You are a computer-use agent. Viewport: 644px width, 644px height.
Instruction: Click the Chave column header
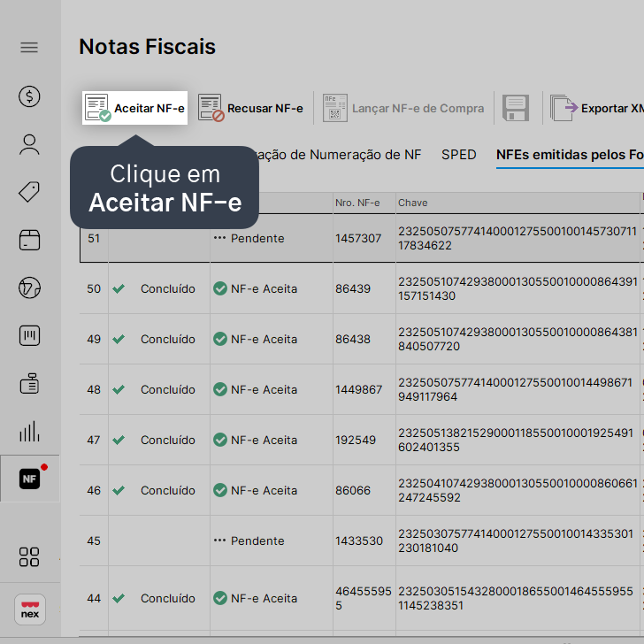click(413, 203)
